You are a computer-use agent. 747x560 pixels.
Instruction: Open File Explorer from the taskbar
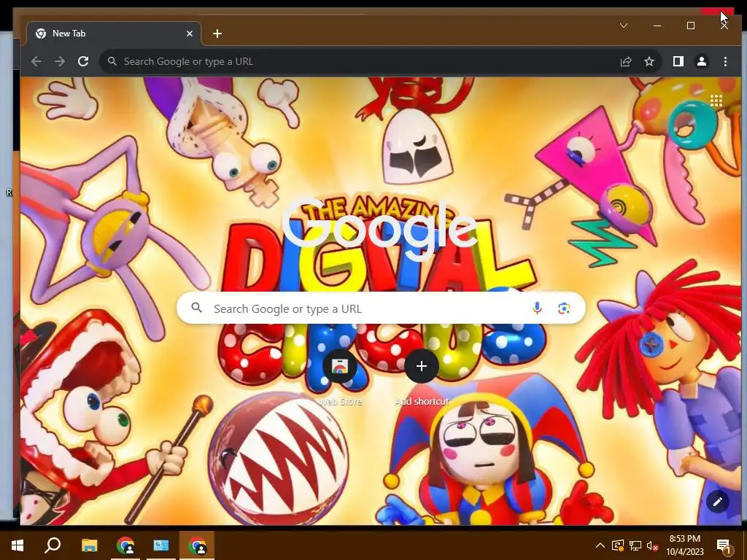tap(89, 545)
